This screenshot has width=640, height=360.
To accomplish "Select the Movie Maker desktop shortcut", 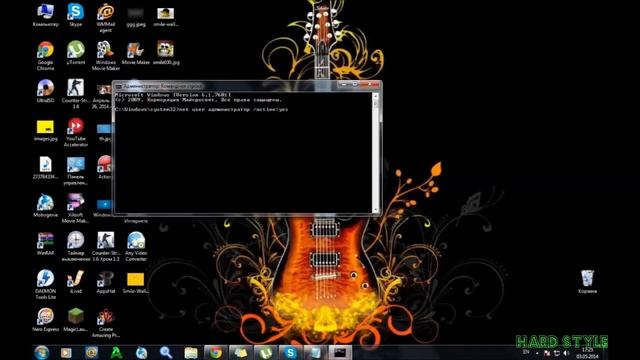I will (x=136, y=53).
